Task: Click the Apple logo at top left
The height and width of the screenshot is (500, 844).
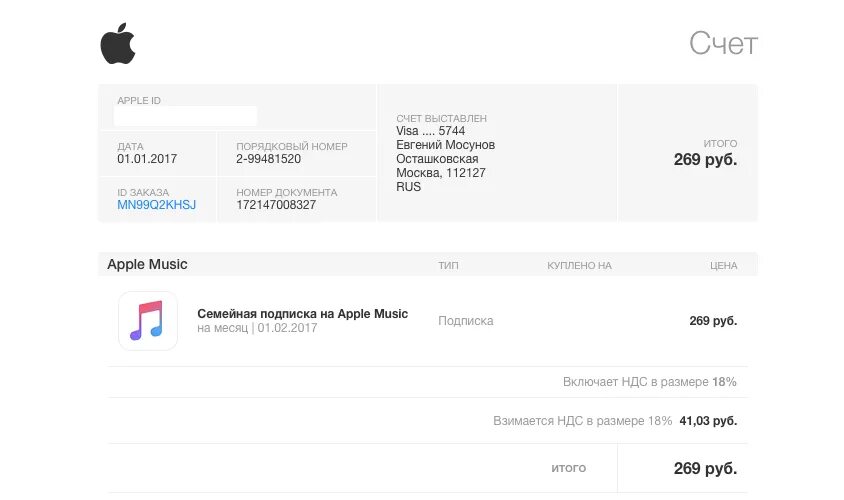Action: [x=118, y=44]
